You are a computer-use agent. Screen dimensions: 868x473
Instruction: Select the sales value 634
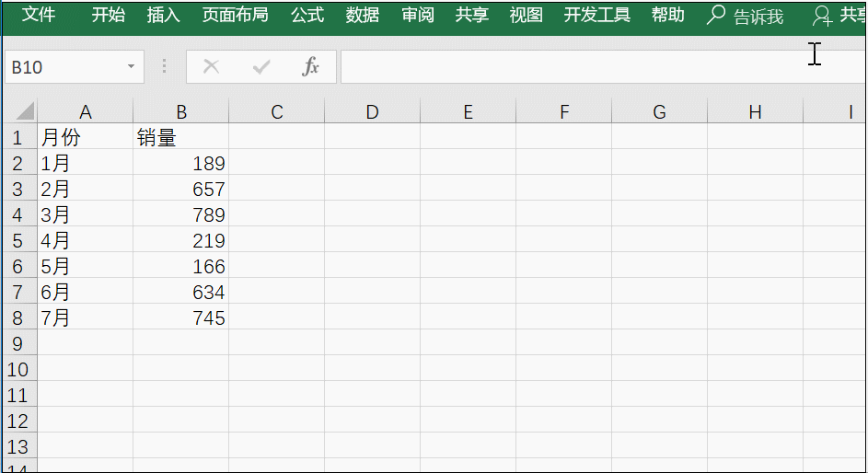click(x=181, y=292)
